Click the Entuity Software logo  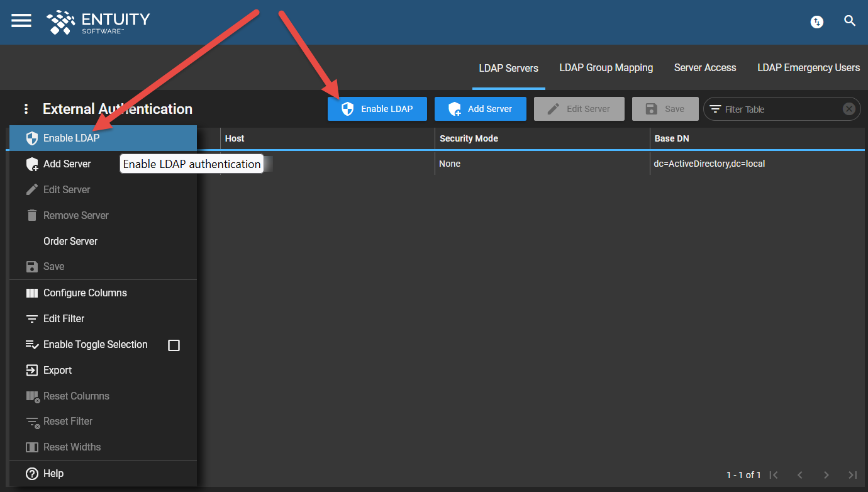pyautogui.click(x=98, y=22)
